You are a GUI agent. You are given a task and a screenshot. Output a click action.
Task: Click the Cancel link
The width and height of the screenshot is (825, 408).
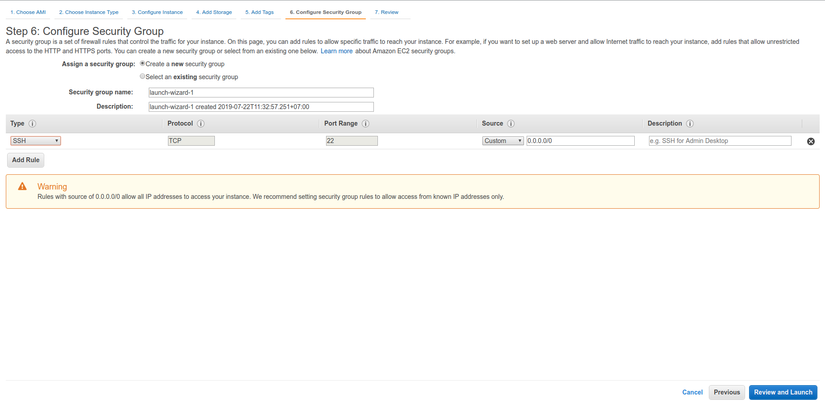[692, 392]
